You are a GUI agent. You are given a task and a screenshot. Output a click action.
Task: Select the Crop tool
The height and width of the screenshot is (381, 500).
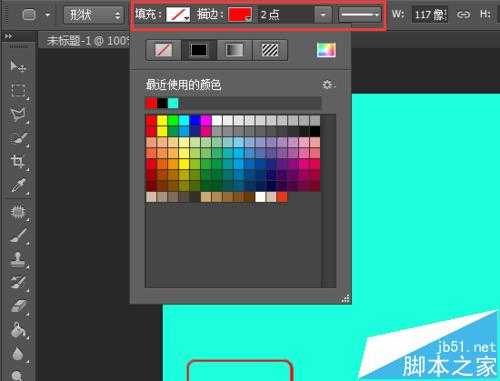pos(18,162)
